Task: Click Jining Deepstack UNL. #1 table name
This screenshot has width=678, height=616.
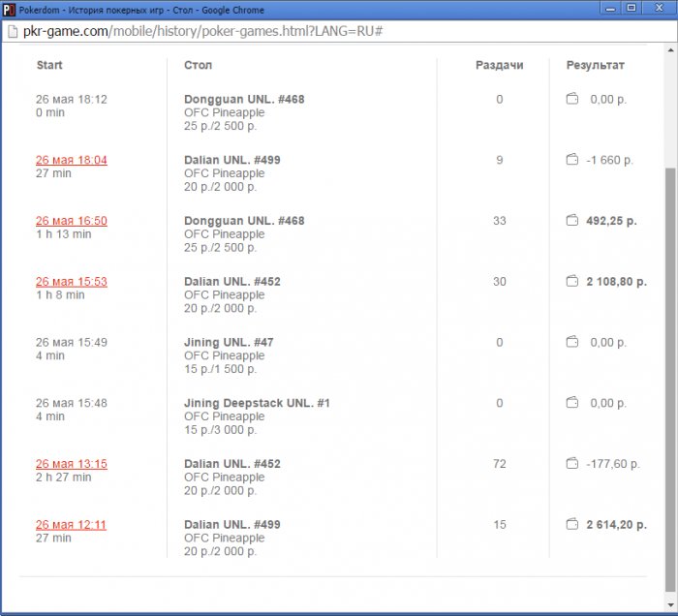Action: [257, 403]
